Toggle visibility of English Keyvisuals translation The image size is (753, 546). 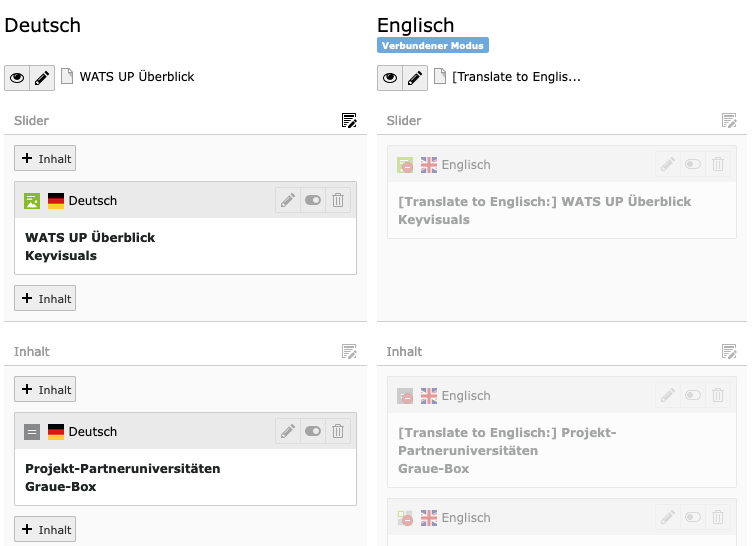click(x=692, y=164)
